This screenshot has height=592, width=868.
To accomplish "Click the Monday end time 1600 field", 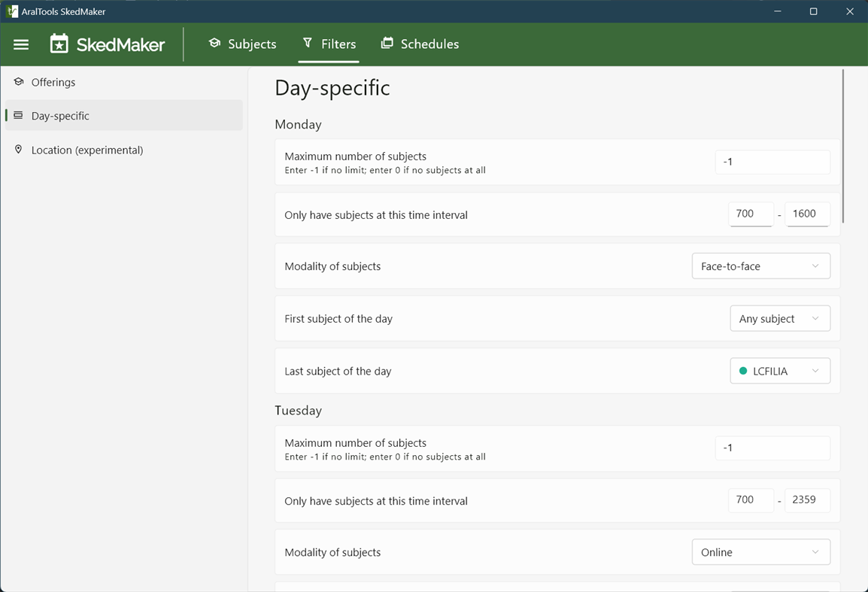I will [x=806, y=214].
